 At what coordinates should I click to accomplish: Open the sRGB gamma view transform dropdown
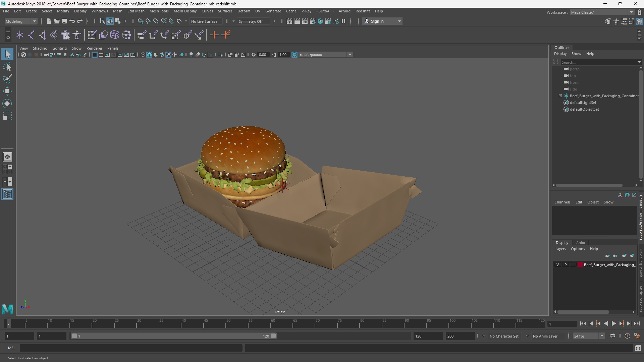click(x=325, y=55)
